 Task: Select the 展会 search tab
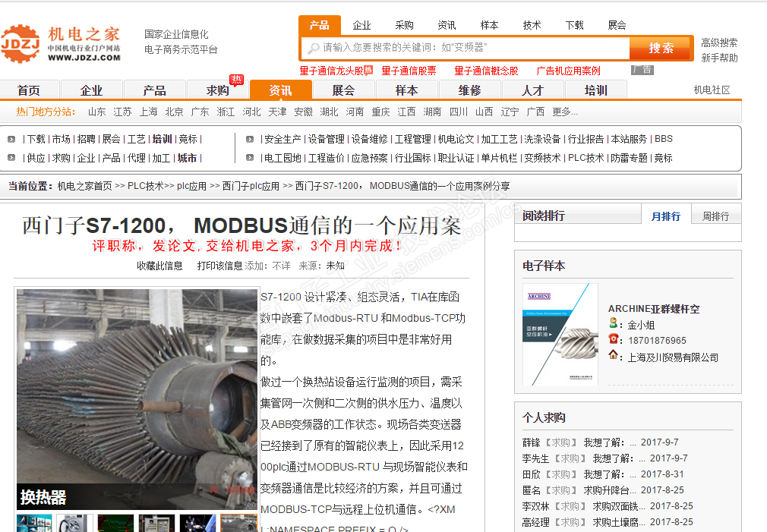(617, 25)
